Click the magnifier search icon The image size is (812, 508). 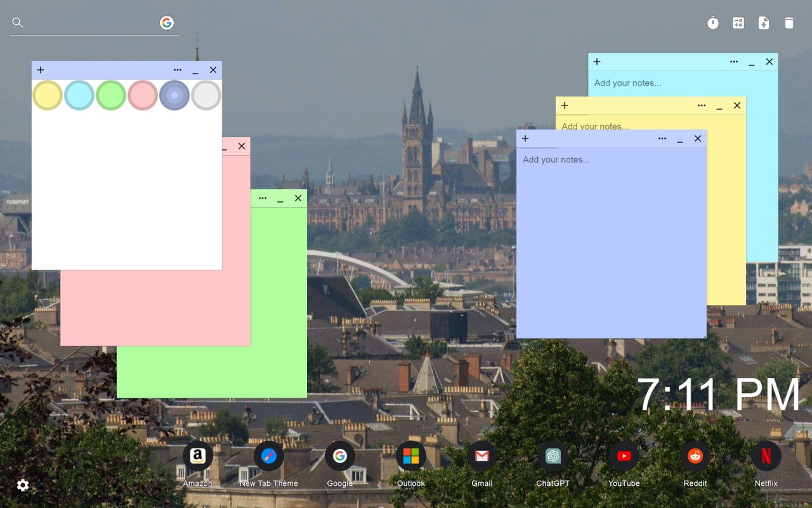point(18,23)
